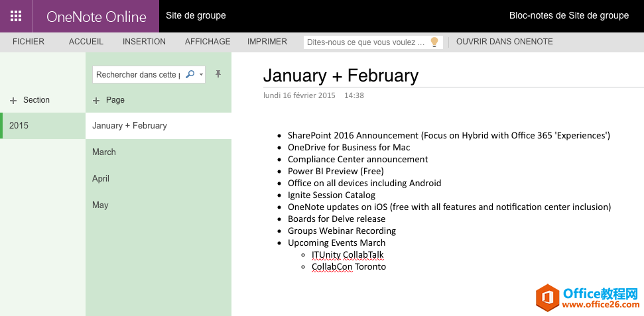This screenshot has height=316, width=644.
Task: Toggle the navigation pane pin icon
Action: pyautogui.click(x=218, y=74)
